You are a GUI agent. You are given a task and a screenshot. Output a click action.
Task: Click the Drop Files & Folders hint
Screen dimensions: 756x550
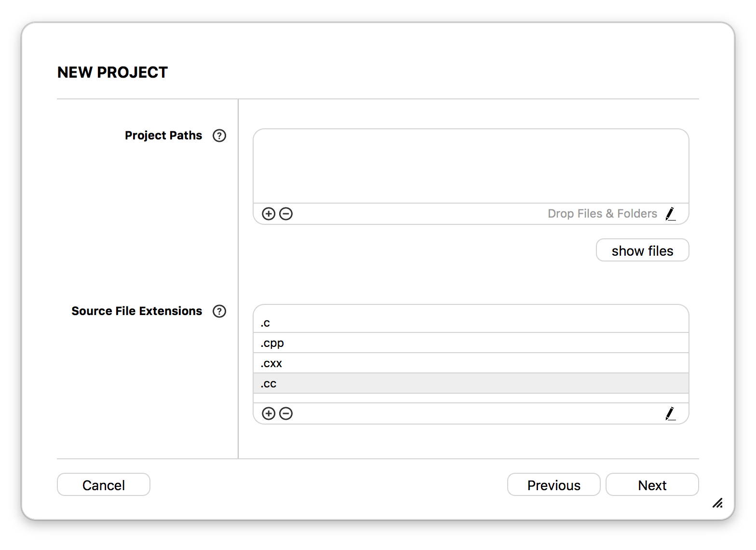coord(602,214)
